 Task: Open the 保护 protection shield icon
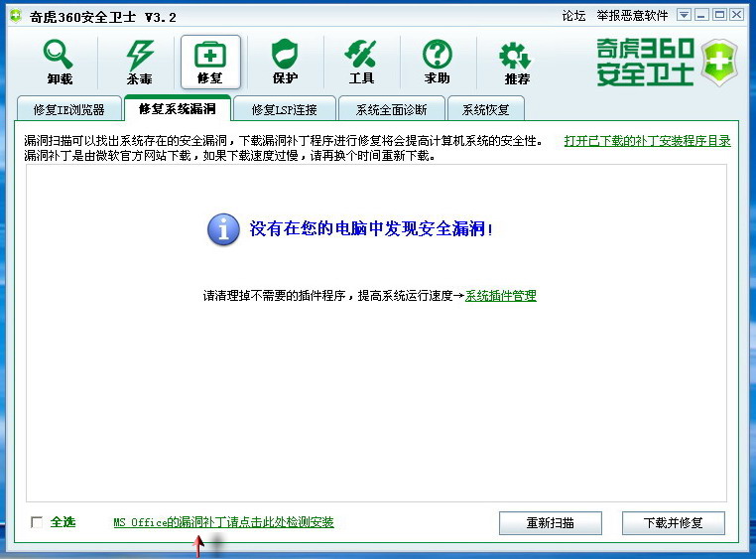[285, 62]
